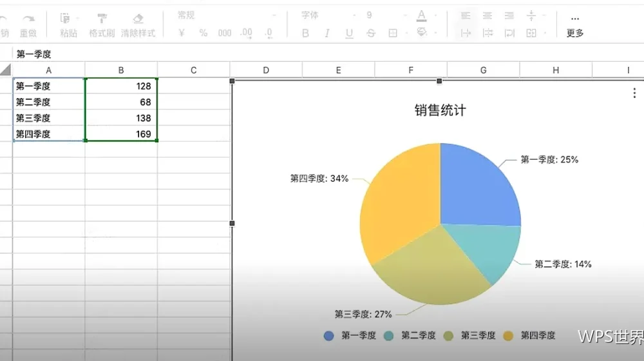Click the font color A icon
This screenshot has width=644, height=361.
421,15
